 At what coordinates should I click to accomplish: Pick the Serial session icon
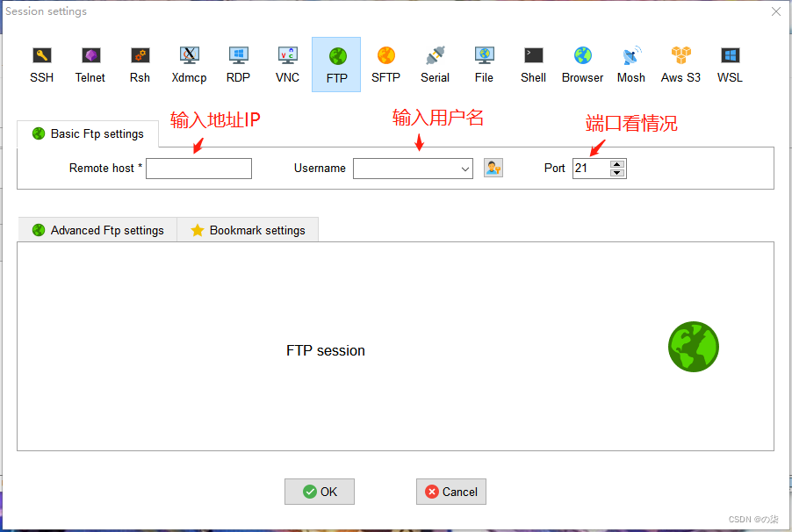pos(435,61)
